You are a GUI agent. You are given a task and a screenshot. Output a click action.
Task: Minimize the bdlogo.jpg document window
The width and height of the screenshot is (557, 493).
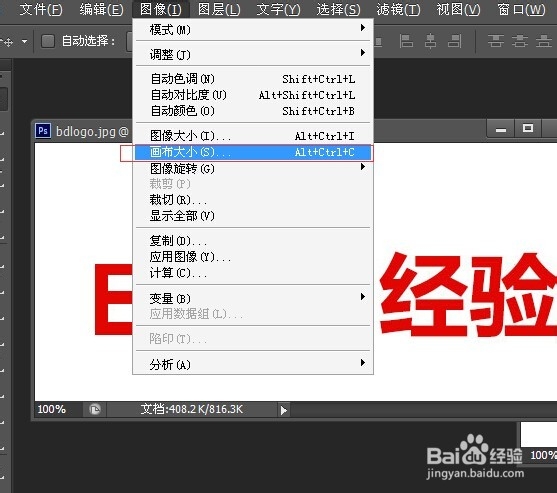(501, 129)
